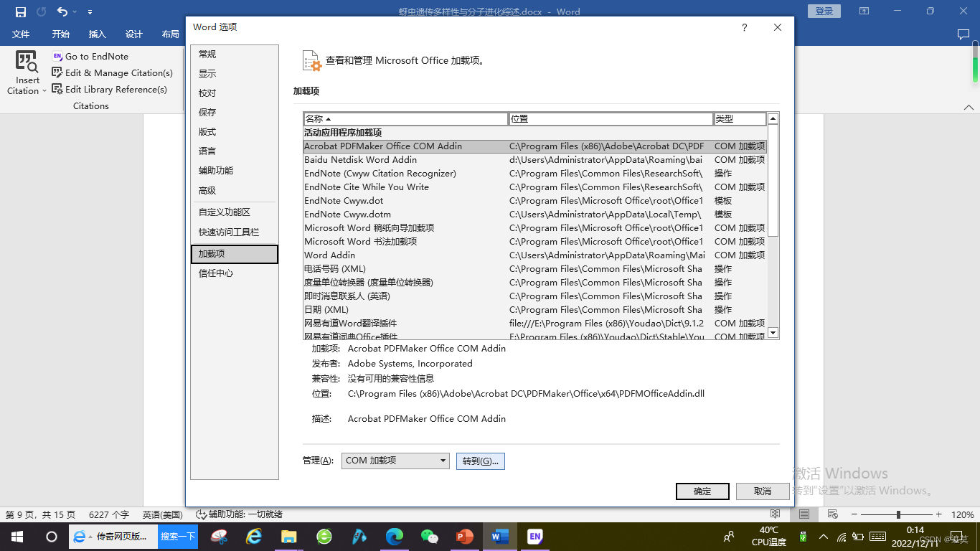The image size is (980, 551).
Task: Click the 取消 button
Action: [x=763, y=491]
